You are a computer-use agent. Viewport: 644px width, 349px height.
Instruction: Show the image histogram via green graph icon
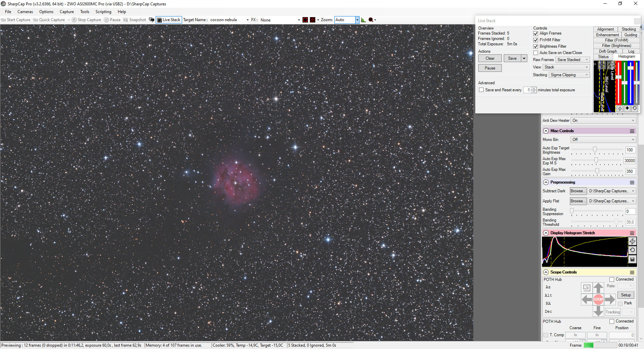363,20
